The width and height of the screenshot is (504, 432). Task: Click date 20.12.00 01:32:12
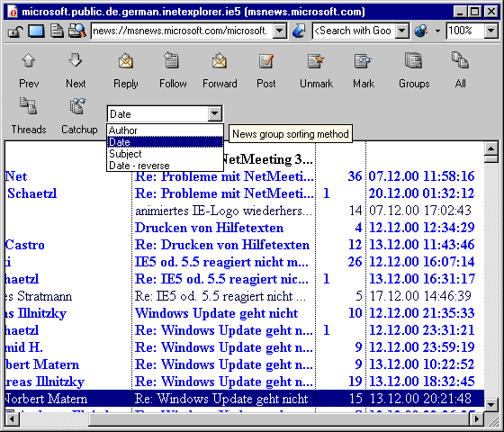point(421,193)
